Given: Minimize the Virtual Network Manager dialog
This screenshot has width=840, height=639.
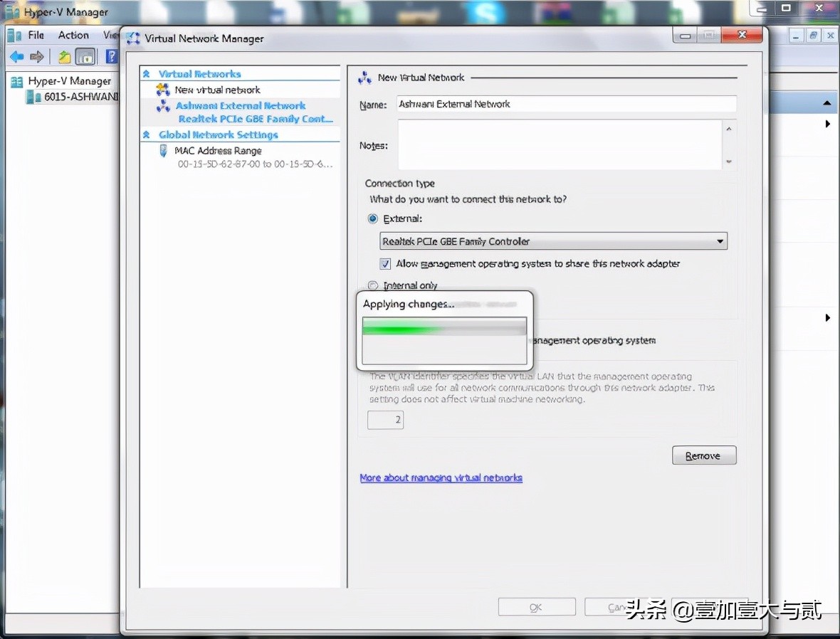Looking at the screenshot, I should (685, 36).
